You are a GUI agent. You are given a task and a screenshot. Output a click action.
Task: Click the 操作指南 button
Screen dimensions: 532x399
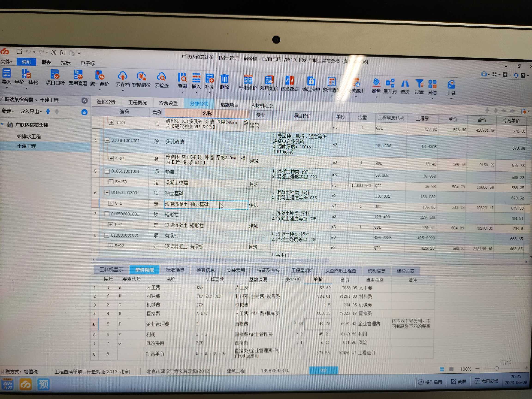coord(430,382)
